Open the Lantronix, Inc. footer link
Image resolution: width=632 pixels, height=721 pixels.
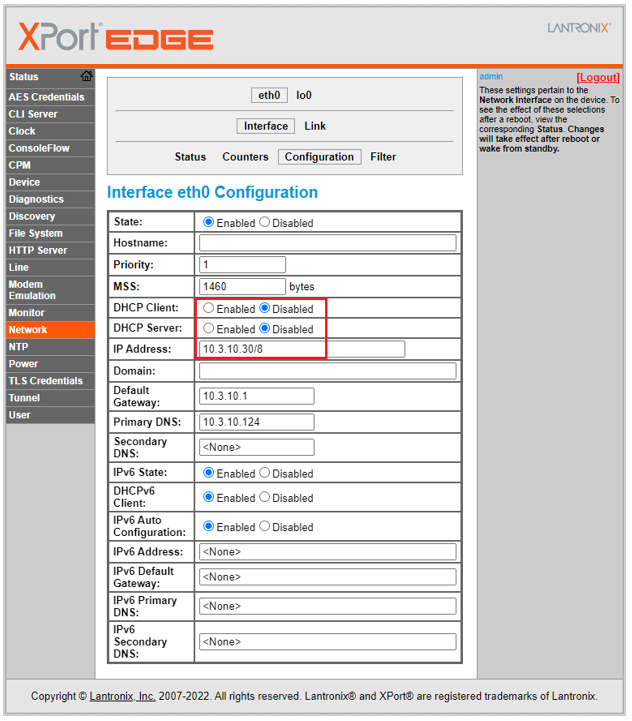click(x=122, y=696)
